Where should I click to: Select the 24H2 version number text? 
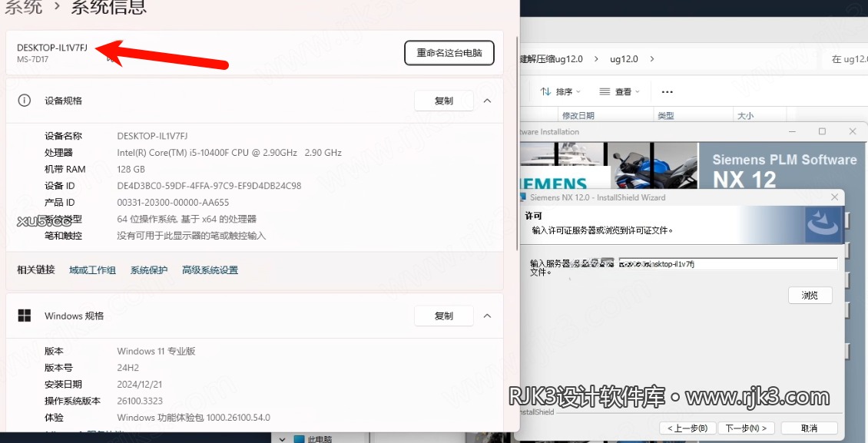[128, 368]
